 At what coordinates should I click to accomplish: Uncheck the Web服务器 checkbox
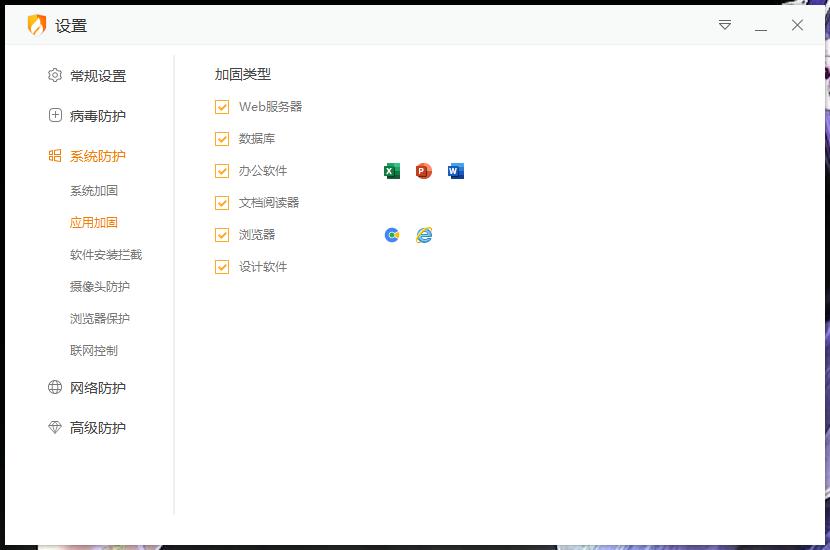pyautogui.click(x=222, y=107)
